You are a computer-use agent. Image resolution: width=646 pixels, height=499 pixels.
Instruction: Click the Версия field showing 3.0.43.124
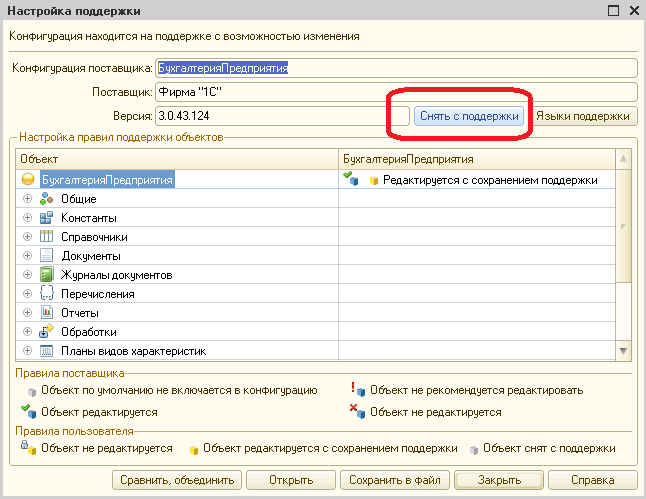[x=282, y=116]
